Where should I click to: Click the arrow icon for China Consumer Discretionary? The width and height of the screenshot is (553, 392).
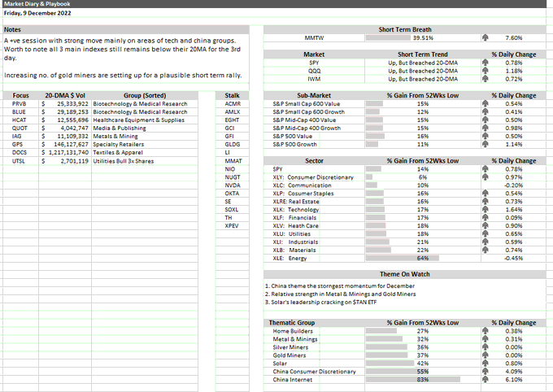pos(486,371)
